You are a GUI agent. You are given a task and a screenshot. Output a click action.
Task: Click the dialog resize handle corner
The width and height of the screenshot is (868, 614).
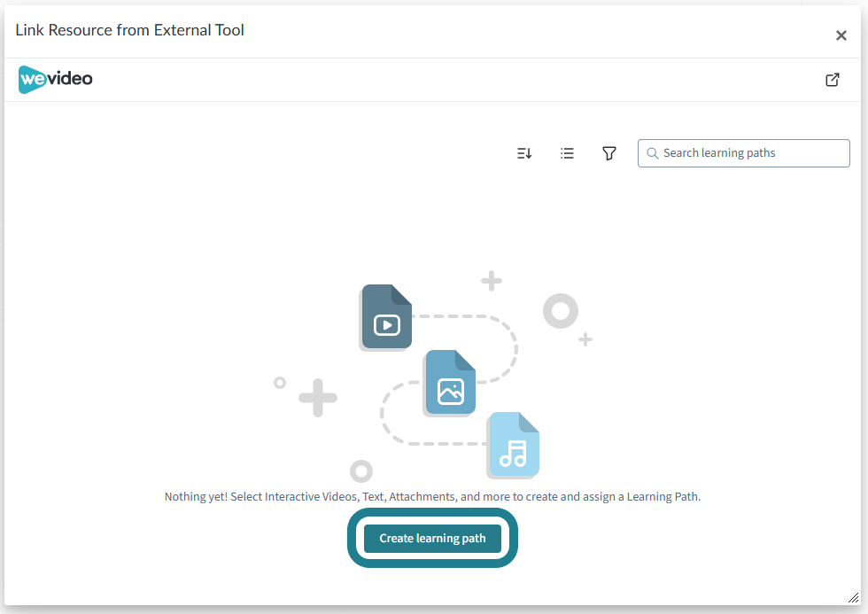coord(853,597)
